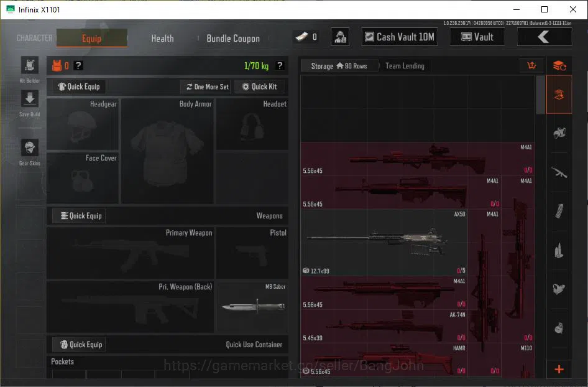Viewport: 588px width, 387px height.
Task: Select the top M4A1 with red dot
Action: [x=418, y=159]
